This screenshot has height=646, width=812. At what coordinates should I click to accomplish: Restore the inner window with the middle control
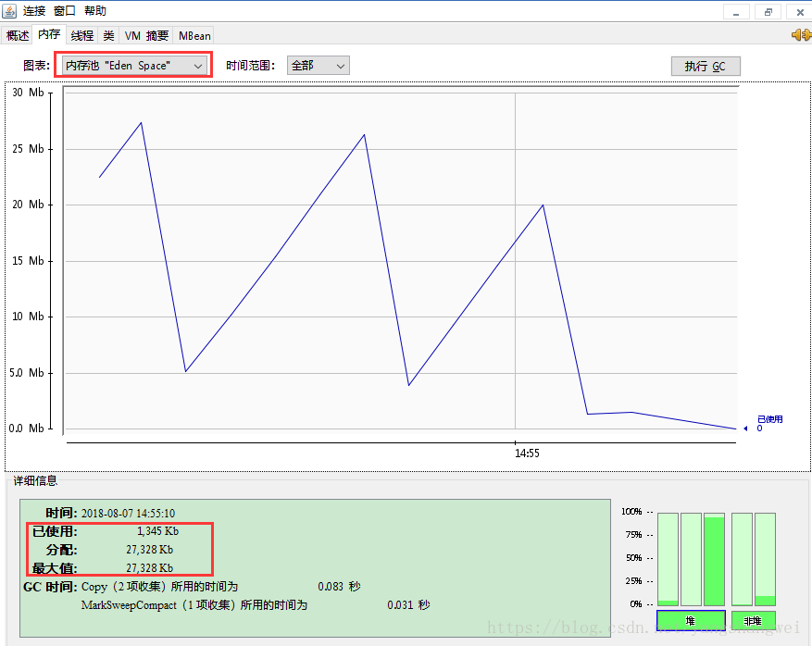pos(768,11)
